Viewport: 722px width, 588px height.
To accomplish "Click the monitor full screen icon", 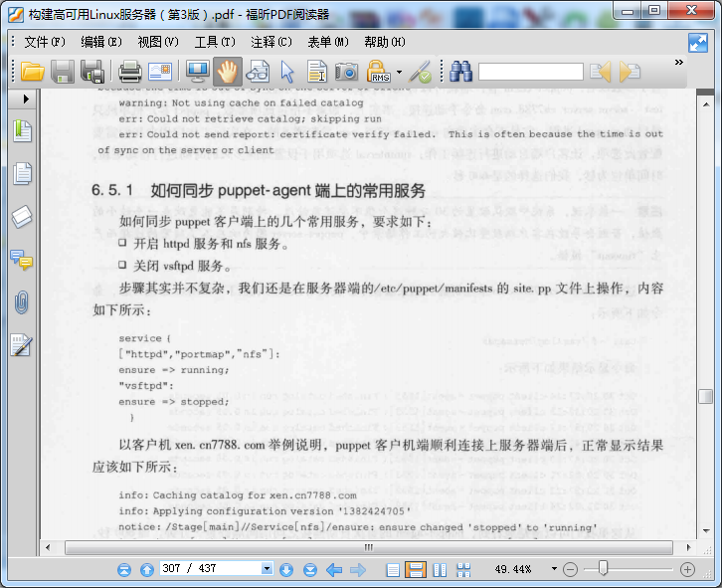I will click(198, 72).
